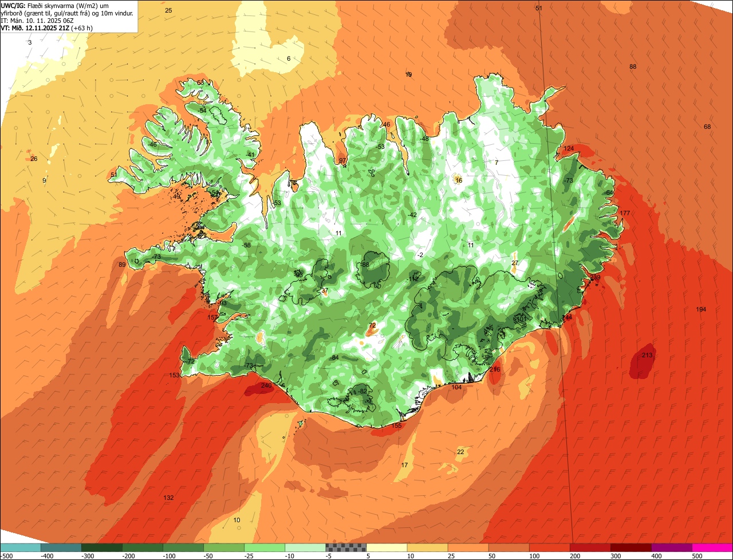This screenshot has width=733, height=560.
Task: Click the '49' value in Breiðafjörður bay
Action: (x=176, y=196)
